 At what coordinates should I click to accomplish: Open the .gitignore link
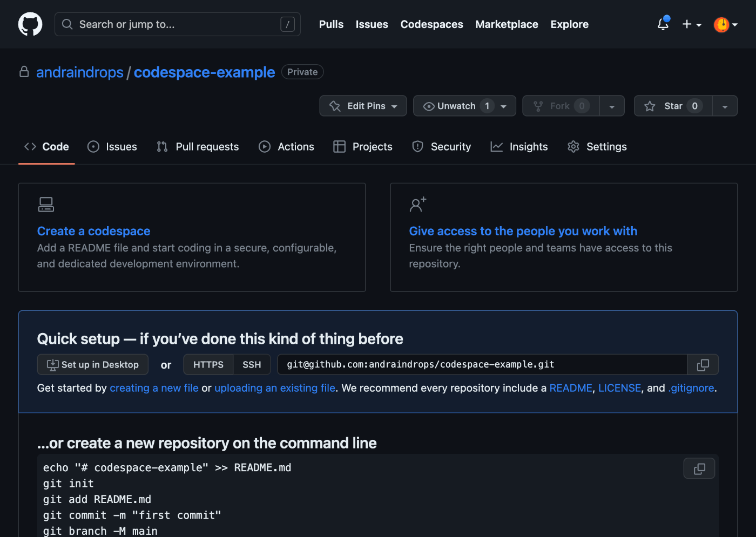(x=691, y=388)
